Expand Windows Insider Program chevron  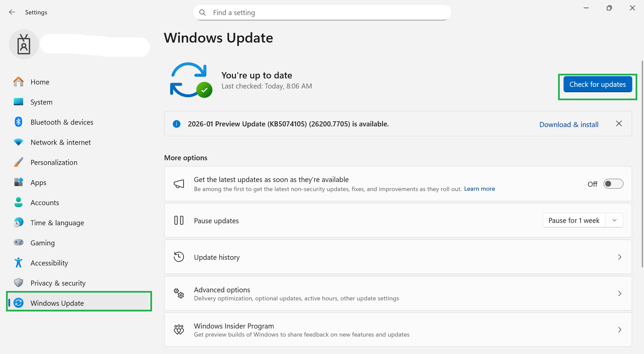coord(620,330)
